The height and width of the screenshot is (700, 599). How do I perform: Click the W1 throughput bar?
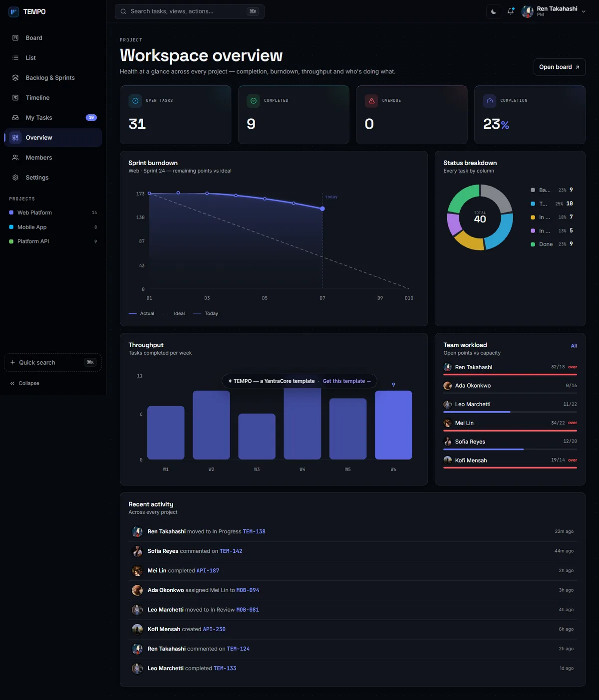[166, 433]
